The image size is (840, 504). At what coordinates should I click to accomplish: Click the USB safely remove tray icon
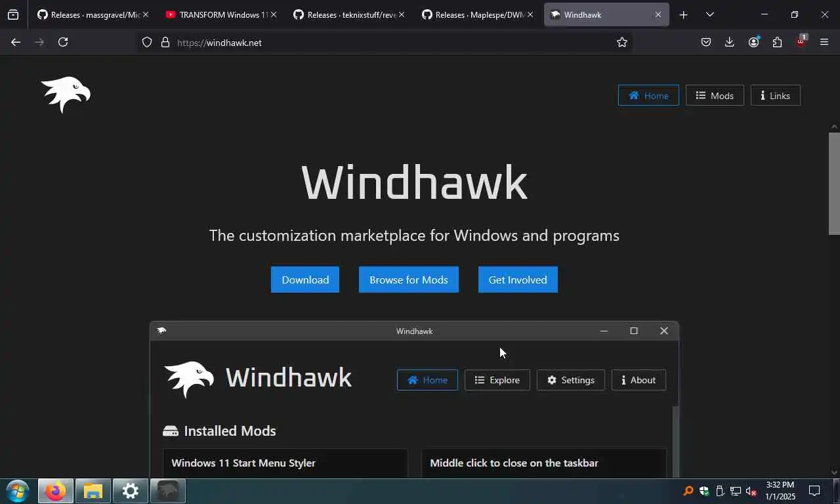pyautogui.click(x=720, y=491)
